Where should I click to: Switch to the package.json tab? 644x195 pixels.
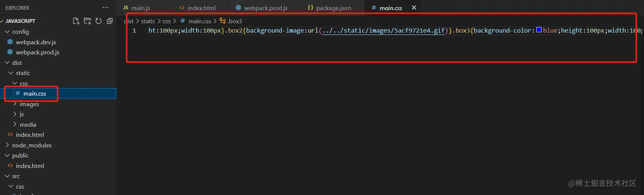[x=333, y=8]
